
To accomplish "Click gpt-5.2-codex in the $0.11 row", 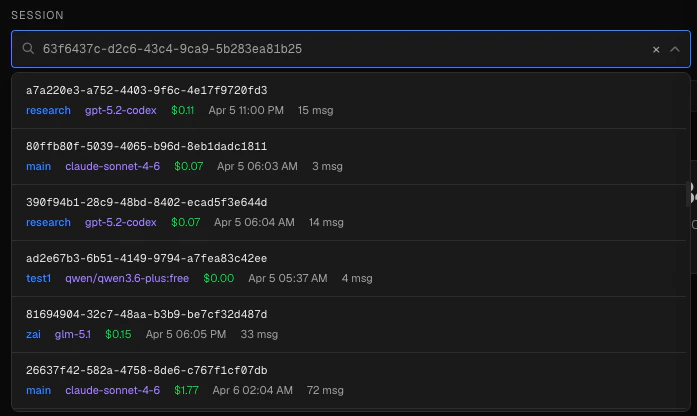I will (x=120, y=110).
